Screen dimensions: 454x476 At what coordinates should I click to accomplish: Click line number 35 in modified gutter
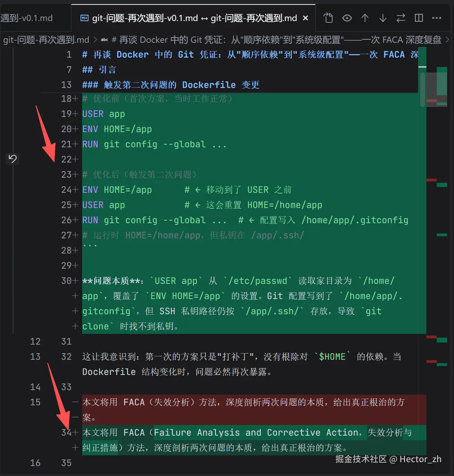66,463
